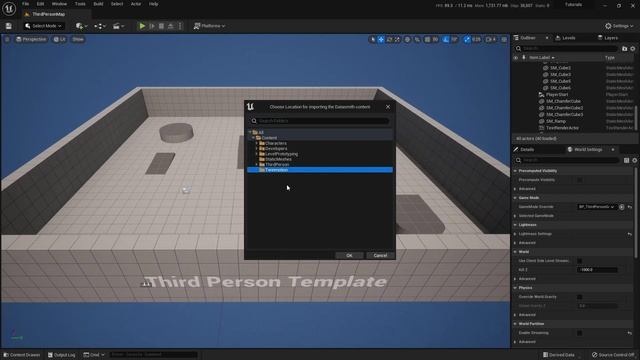
Task: Expand the ThirdPerson folder in the dialog
Action: [256, 164]
